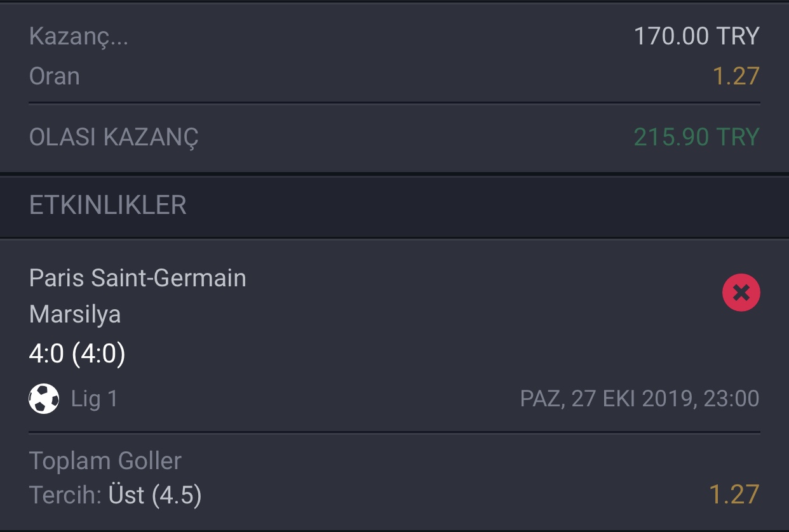
Task: Click the red X lost-bet icon
Action: pos(741,293)
